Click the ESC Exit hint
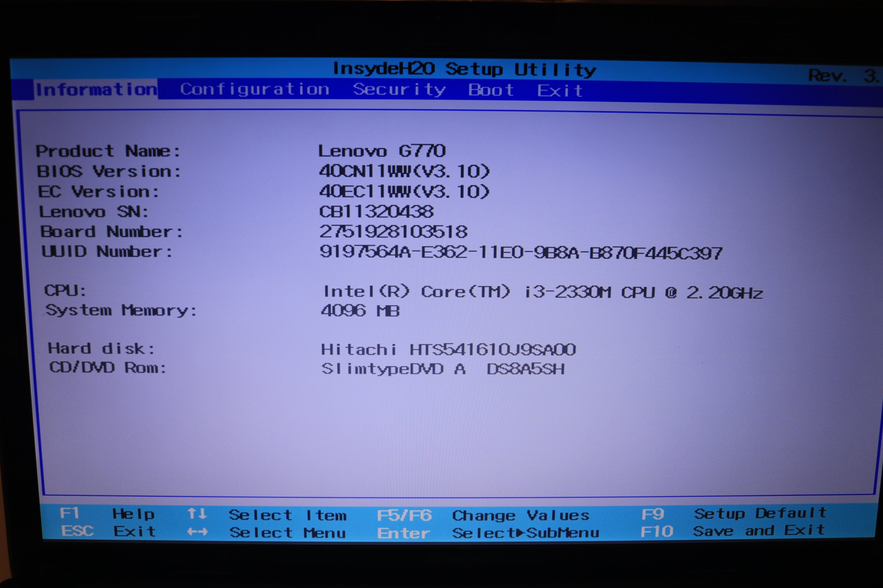Image resolution: width=883 pixels, height=588 pixels. (x=108, y=531)
